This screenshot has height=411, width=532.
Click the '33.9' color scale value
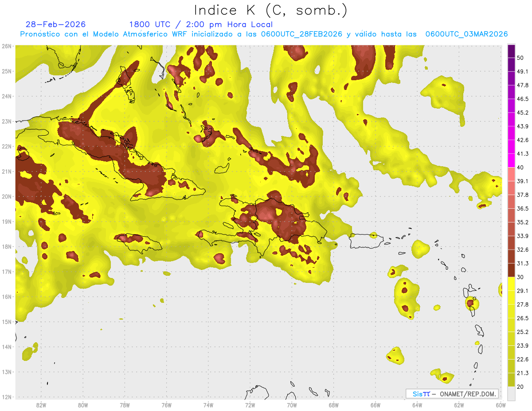[x=522, y=236]
